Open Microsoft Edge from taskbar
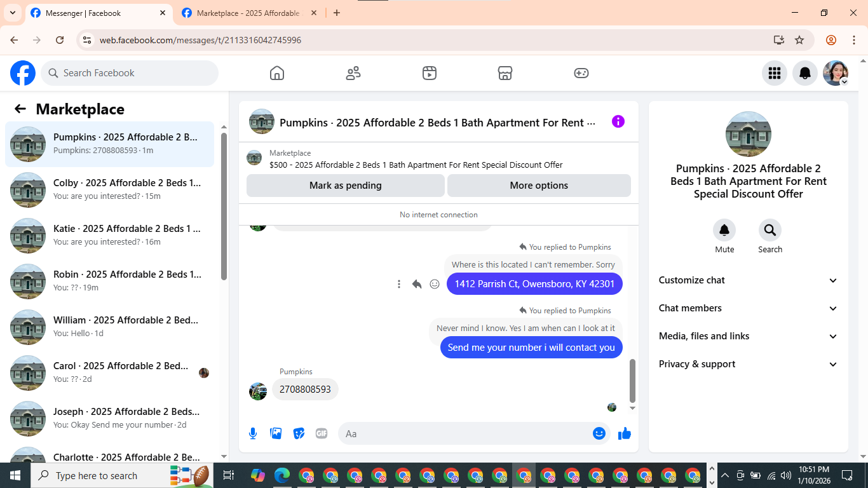 click(x=282, y=475)
